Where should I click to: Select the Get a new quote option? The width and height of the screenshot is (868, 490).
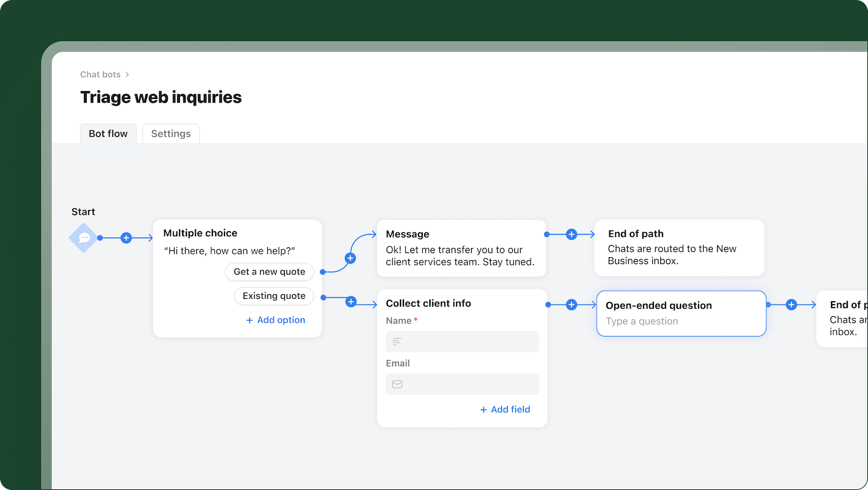[269, 272]
